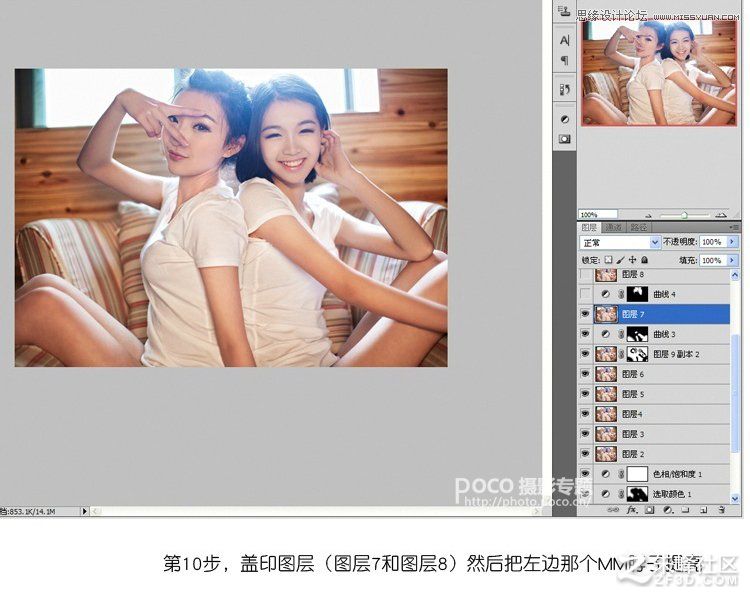Click the lock transparent pixels icon
This screenshot has height=596, width=750.
pyautogui.click(x=608, y=260)
